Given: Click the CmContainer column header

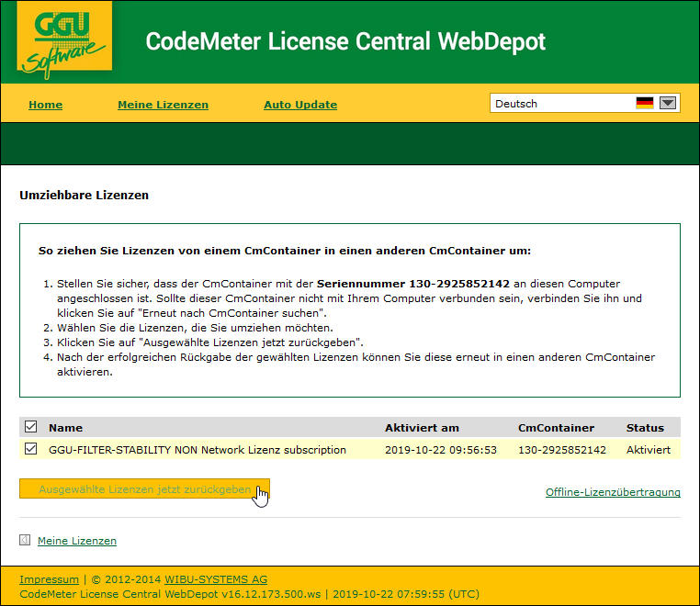Looking at the screenshot, I should tap(556, 428).
